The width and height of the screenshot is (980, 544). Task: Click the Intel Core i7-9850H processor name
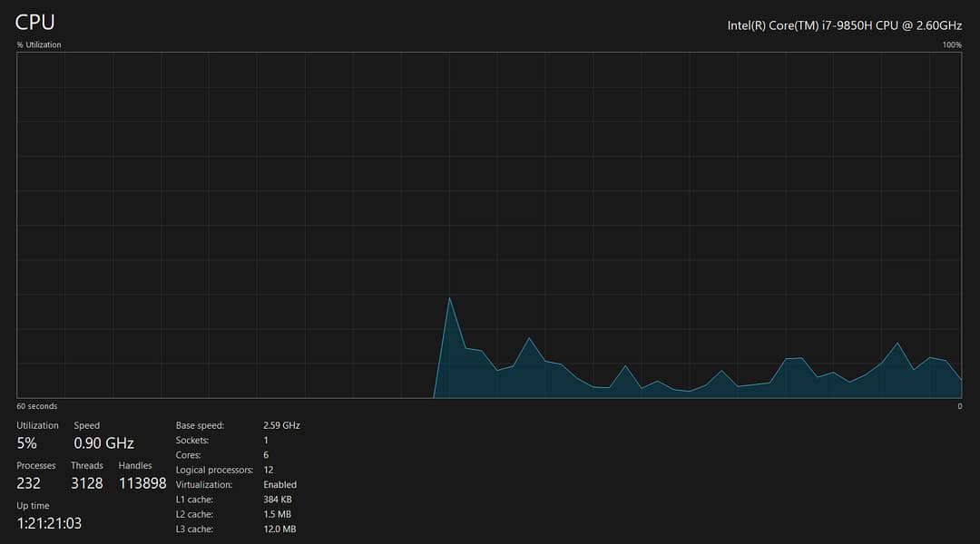coord(844,25)
